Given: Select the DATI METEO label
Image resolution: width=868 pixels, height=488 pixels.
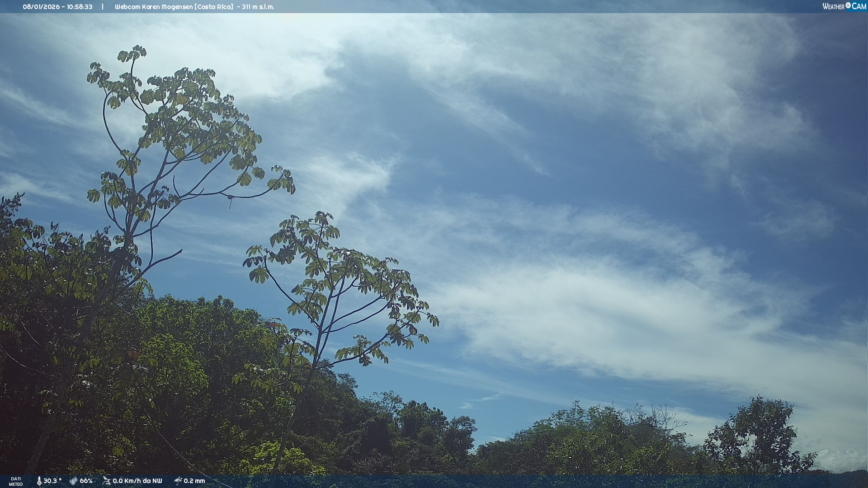Looking at the screenshot, I should point(16,481).
